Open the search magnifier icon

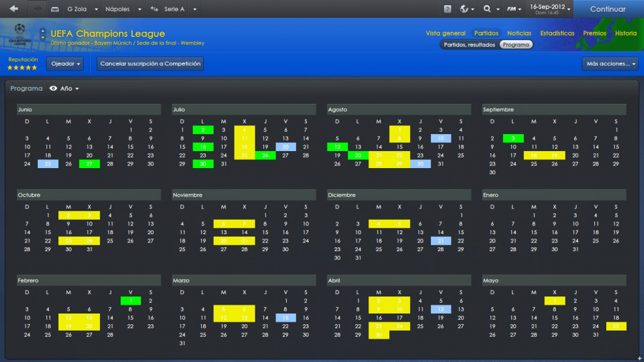487,9
